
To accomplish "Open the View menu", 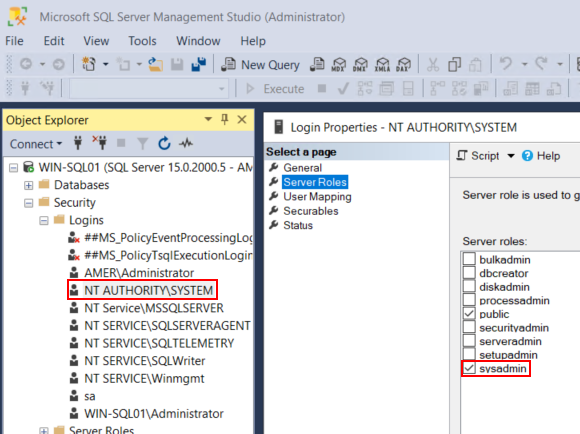I will coord(96,41).
